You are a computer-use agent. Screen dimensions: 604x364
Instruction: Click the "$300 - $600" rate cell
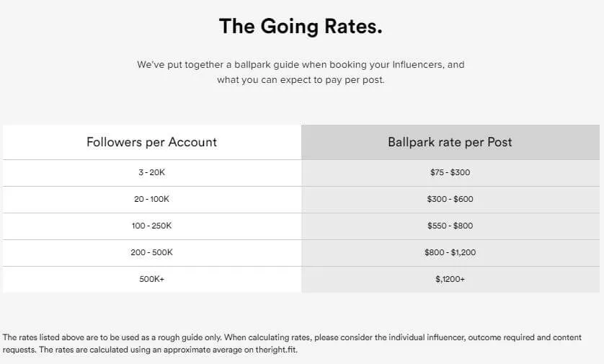click(450, 199)
